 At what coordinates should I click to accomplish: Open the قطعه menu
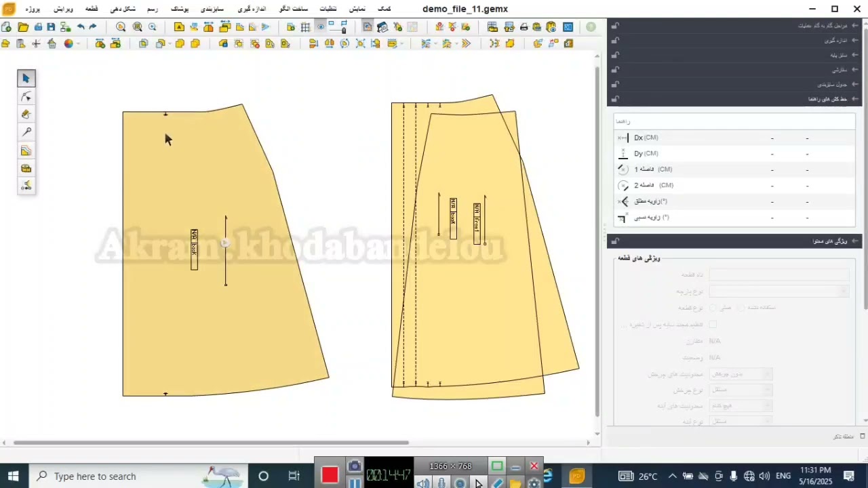pos(92,9)
